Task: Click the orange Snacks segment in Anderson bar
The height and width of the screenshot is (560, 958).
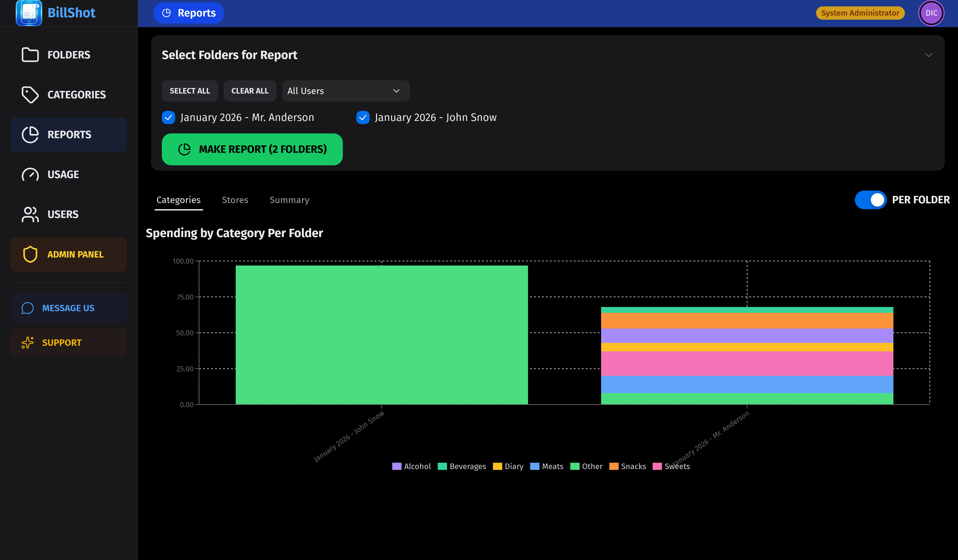Action: click(747, 321)
